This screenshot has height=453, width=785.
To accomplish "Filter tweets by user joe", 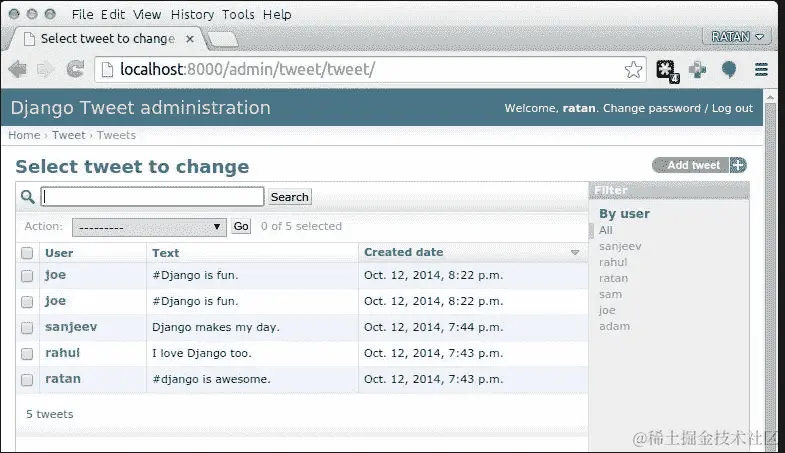I will 607,310.
